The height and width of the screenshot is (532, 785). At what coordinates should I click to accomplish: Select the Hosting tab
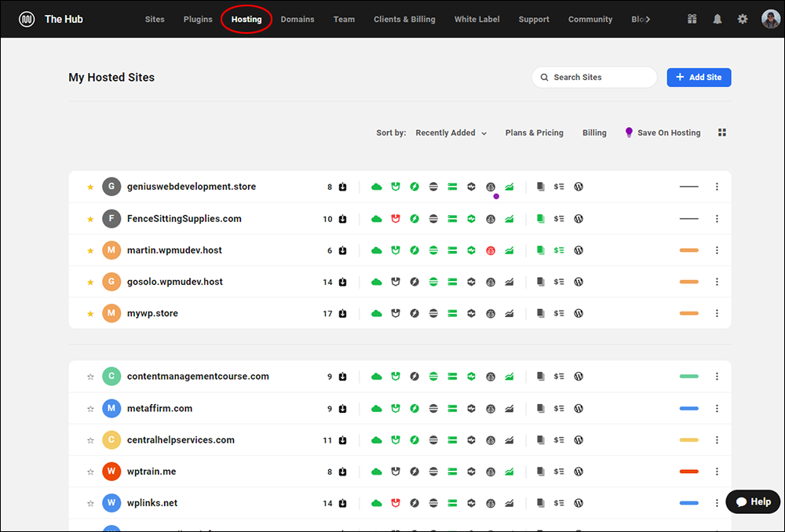tap(246, 19)
